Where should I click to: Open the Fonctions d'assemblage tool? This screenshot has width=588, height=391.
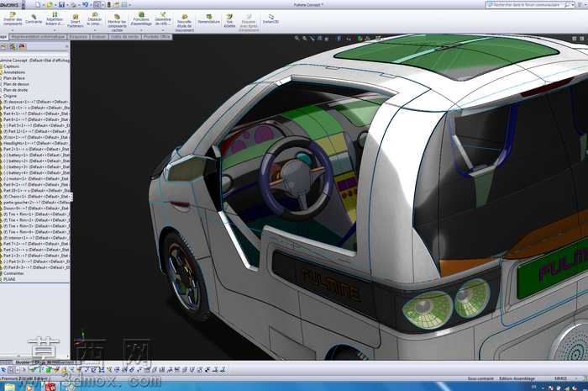(141, 18)
